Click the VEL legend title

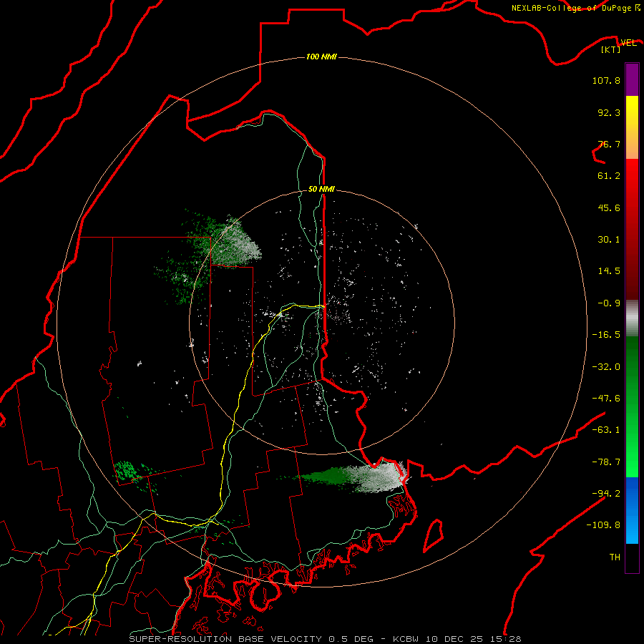click(x=628, y=43)
